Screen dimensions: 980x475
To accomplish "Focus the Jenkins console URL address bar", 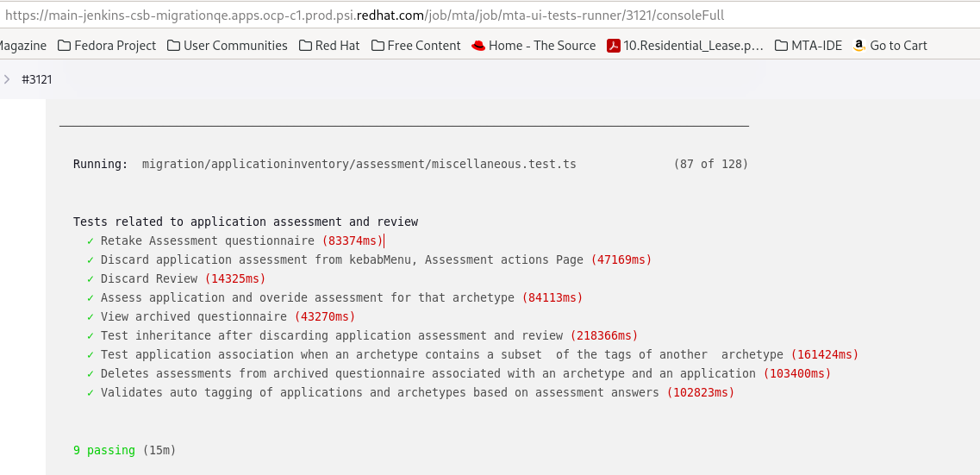I will pyautogui.click(x=362, y=16).
